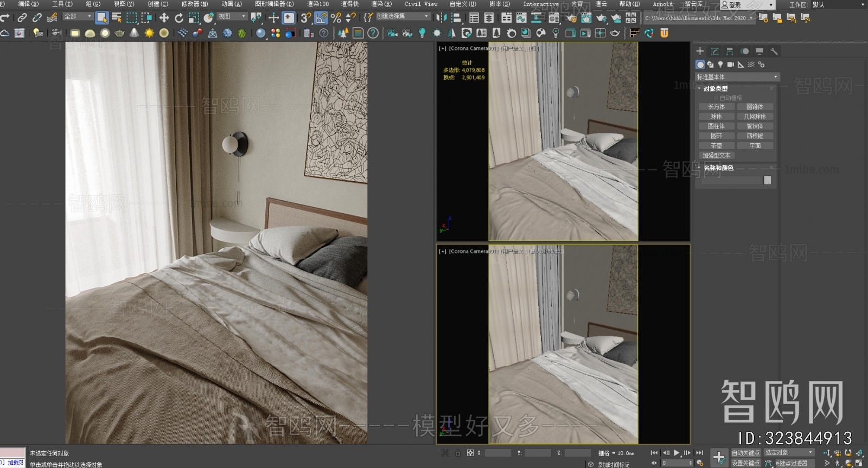Toggle the Spinner Snap icon
This screenshot has width=868, height=468.
click(350, 18)
